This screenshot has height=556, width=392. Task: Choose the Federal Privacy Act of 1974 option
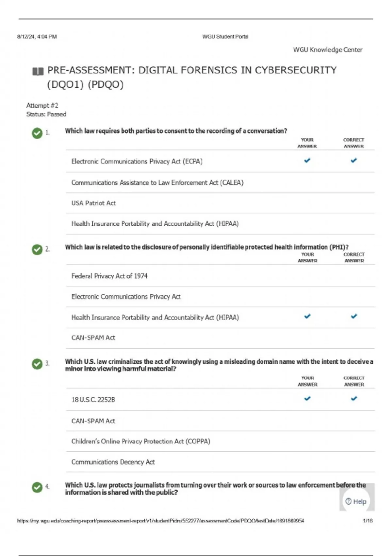click(x=109, y=276)
